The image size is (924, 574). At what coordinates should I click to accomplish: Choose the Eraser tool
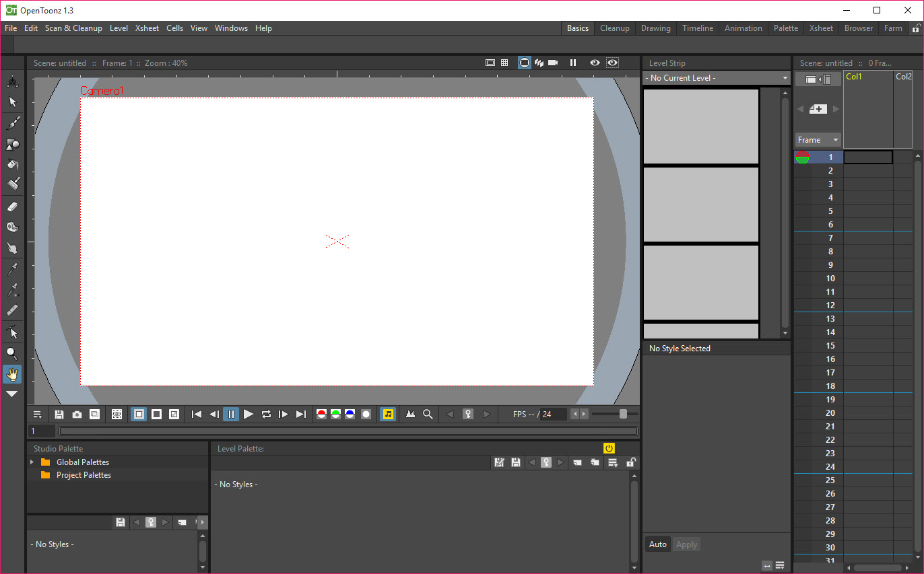(x=13, y=207)
